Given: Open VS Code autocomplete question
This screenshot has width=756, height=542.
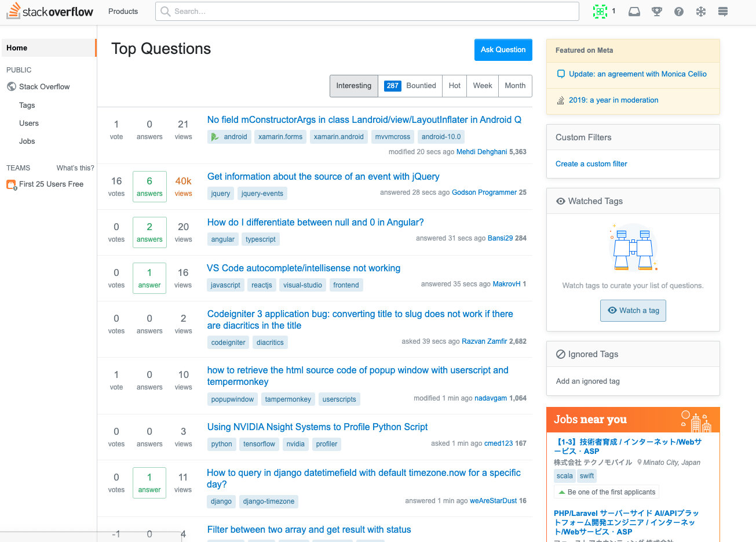Looking at the screenshot, I should 304,268.
